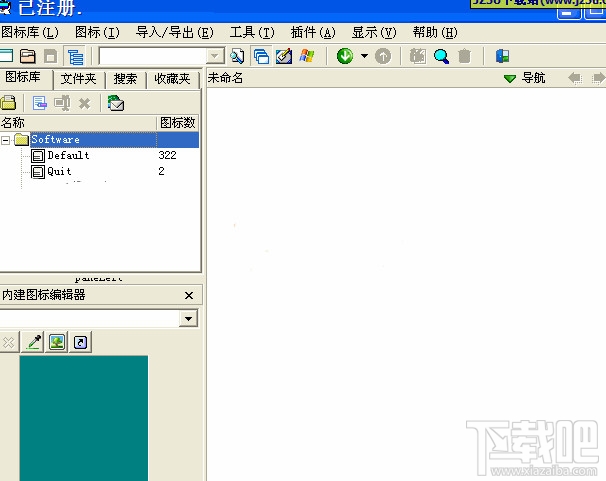
Task: Close the 内建图标编辑器 panel
Action: [189, 296]
